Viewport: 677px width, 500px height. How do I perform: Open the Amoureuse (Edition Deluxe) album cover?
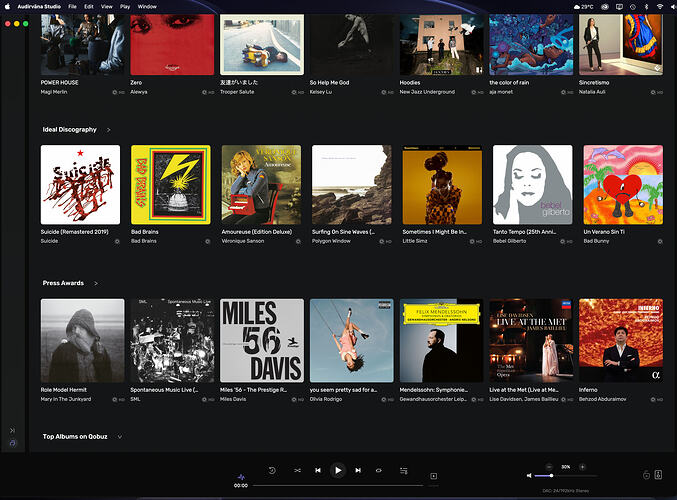point(261,184)
